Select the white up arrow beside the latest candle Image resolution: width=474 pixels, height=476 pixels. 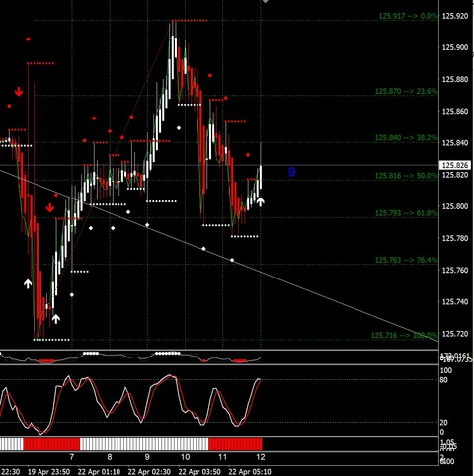click(260, 201)
